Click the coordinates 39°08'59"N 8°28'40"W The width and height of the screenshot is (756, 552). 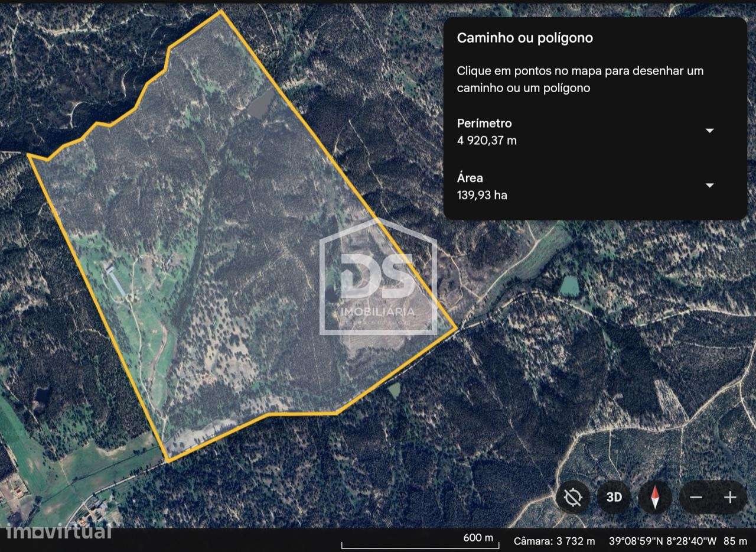[x=663, y=541]
